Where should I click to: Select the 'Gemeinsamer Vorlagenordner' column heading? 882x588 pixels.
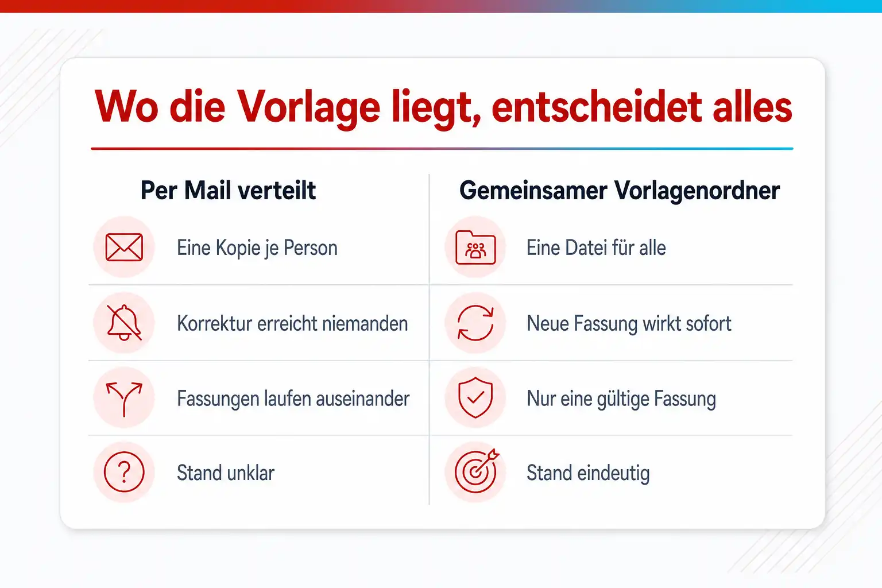tap(620, 191)
